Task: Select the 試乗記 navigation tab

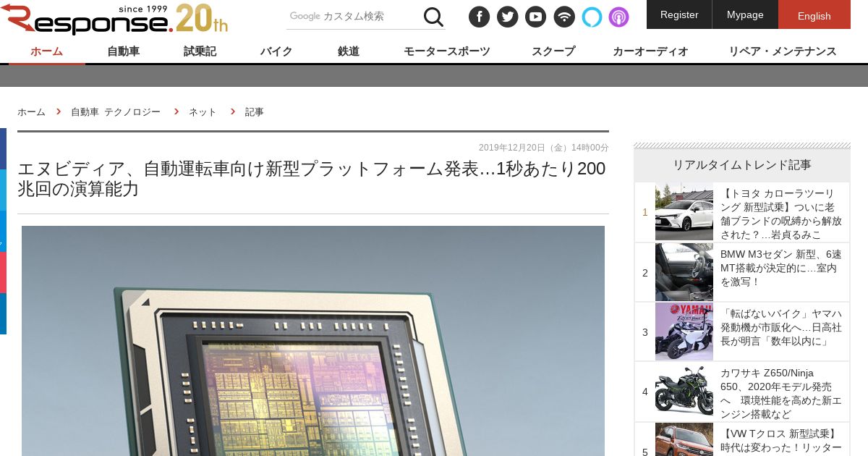Action: pyautogui.click(x=200, y=51)
